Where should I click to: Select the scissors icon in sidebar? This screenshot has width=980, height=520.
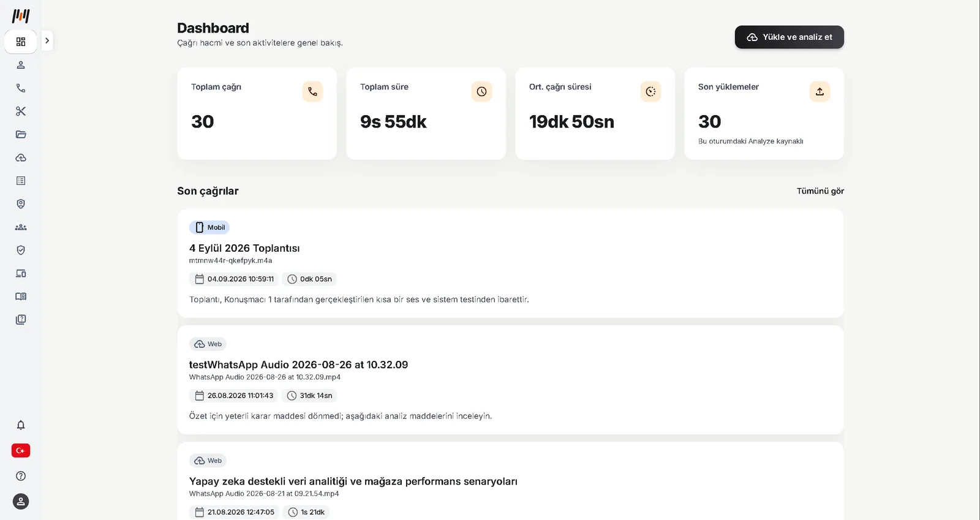[x=21, y=111]
